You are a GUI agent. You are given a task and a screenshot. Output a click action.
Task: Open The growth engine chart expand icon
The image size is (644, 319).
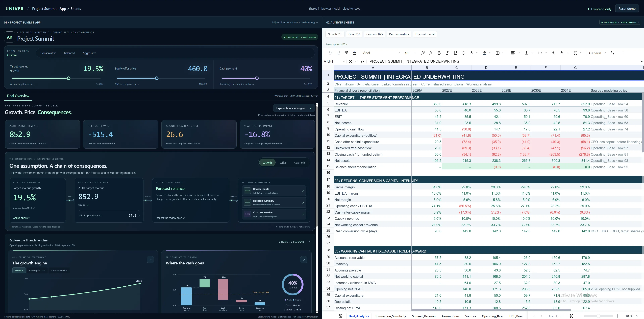click(150, 260)
